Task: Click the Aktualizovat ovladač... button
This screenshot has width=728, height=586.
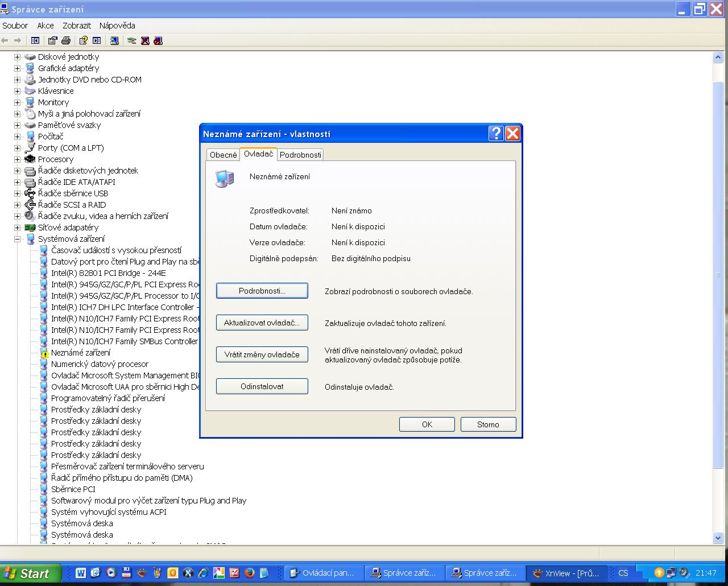Action: pos(262,323)
